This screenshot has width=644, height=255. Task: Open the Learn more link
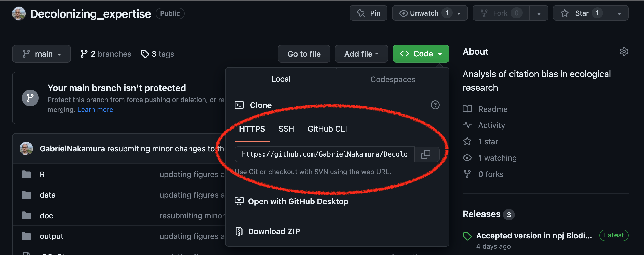[95, 110]
